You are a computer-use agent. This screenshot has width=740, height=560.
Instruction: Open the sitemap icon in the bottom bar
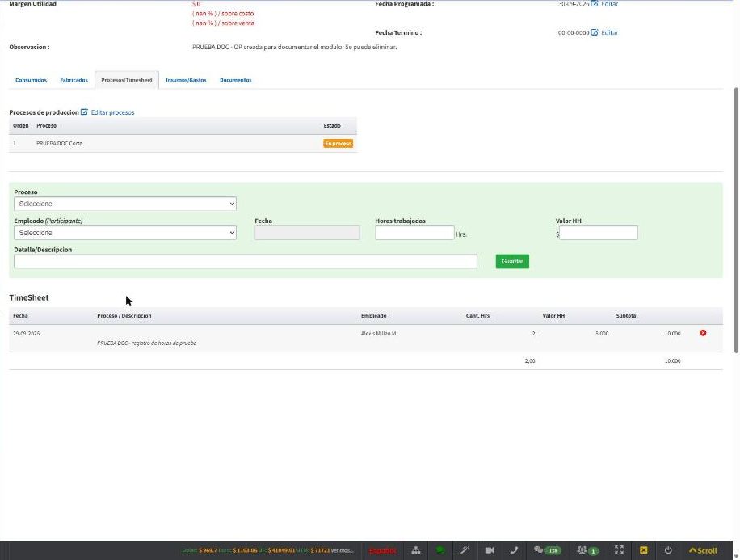pos(416,550)
